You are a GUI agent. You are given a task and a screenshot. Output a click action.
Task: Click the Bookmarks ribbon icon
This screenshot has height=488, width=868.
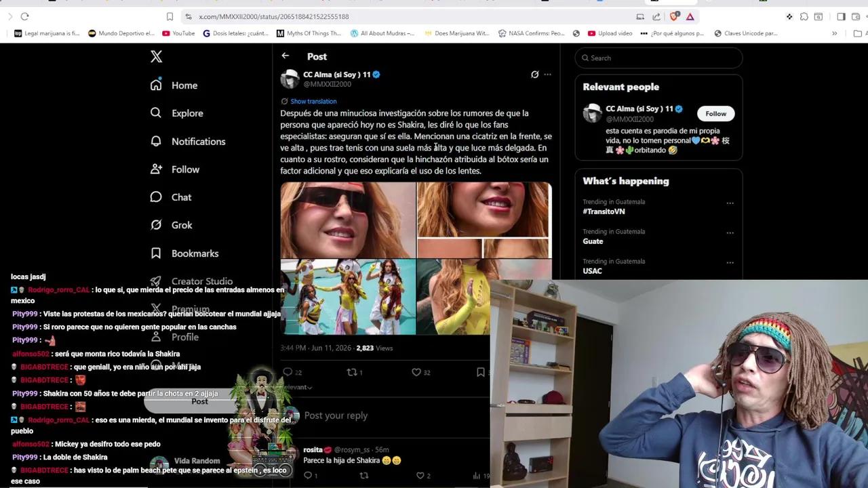156,253
